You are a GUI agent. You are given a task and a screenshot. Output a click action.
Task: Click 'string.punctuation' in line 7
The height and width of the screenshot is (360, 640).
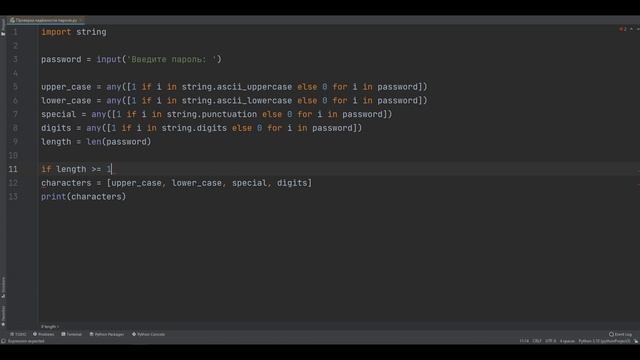(x=211, y=114)
